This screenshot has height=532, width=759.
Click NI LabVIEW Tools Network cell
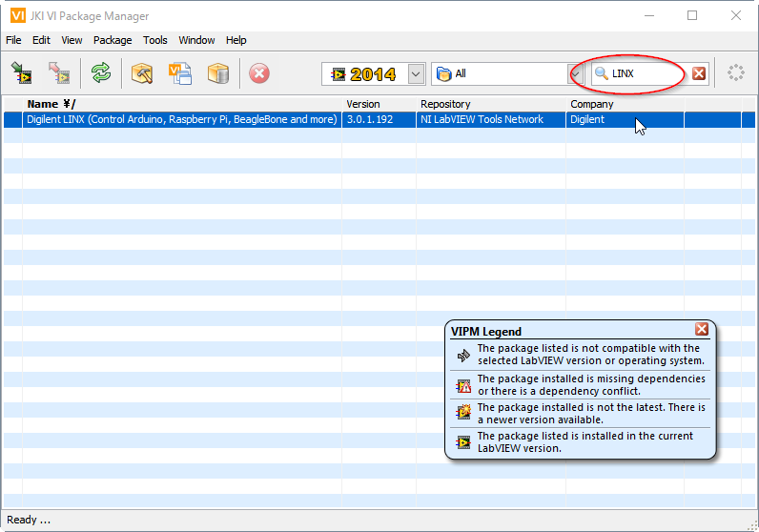point(491,119)
